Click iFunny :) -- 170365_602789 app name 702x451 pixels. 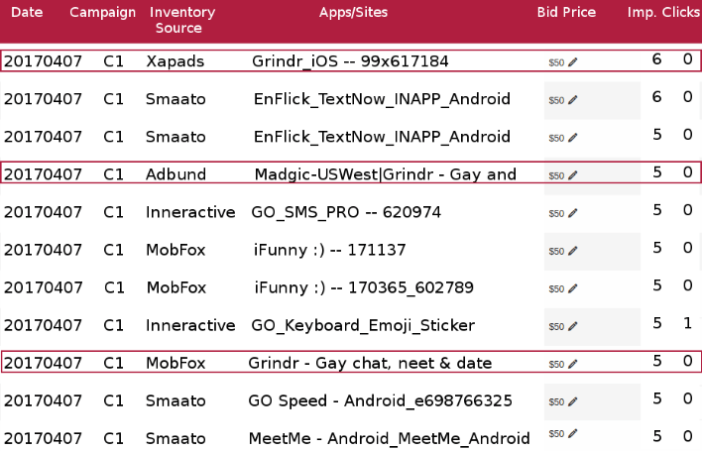364,287
